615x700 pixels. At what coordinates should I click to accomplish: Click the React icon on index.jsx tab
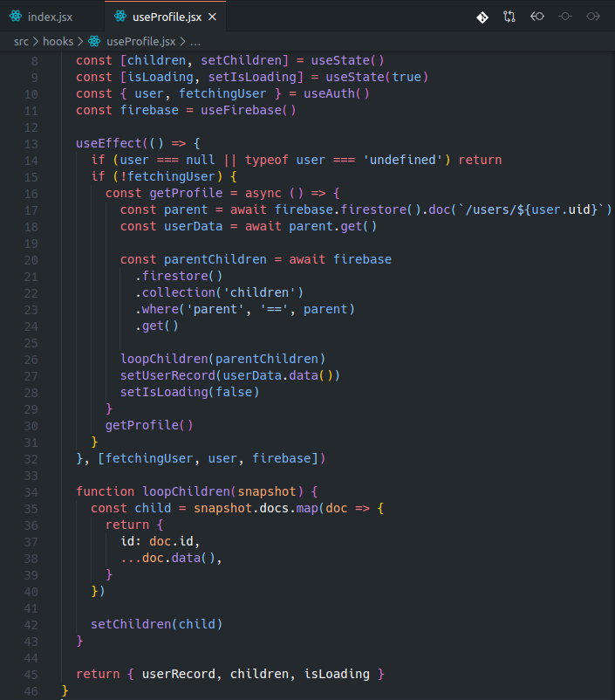pyautogui.click(x=16, y=17)
